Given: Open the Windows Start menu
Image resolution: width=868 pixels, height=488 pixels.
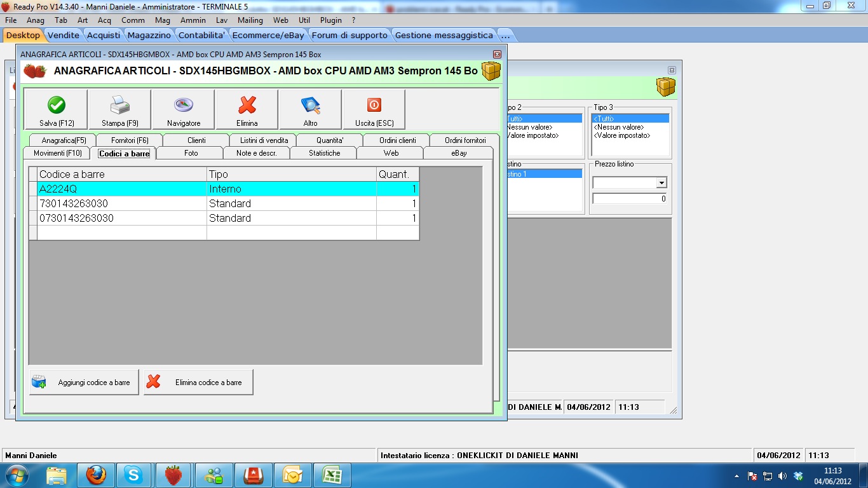Looking at the screenshot, I should 16,475.
